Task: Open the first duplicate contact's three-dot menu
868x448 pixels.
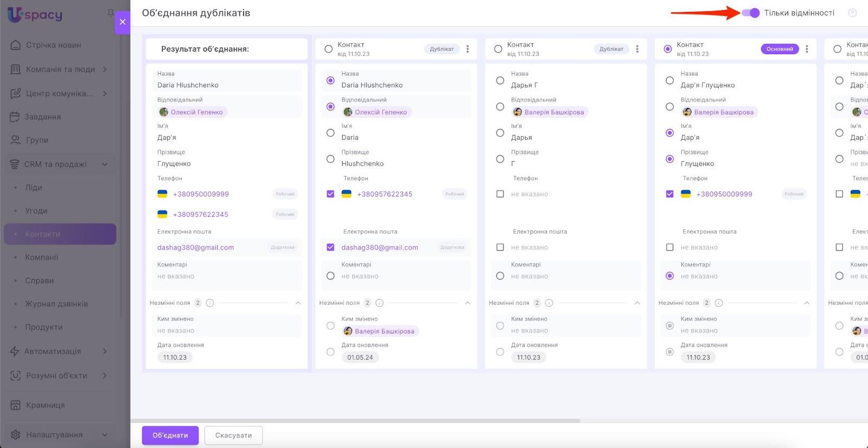Action: click(468, 49)
